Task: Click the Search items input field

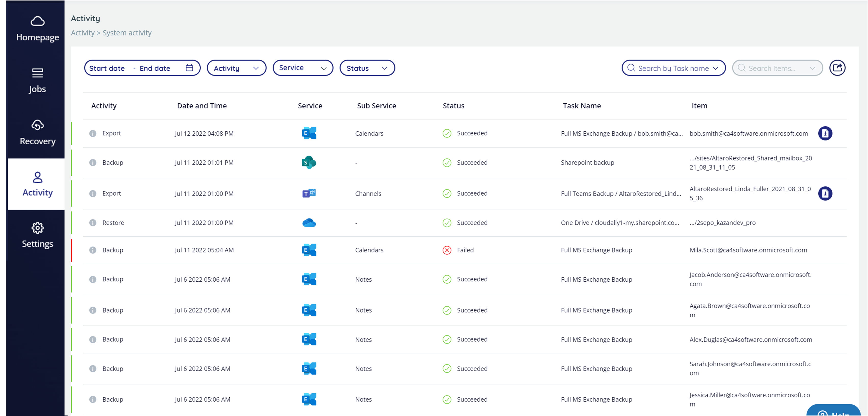Action: pyautogui.click(x=772, y=68)
